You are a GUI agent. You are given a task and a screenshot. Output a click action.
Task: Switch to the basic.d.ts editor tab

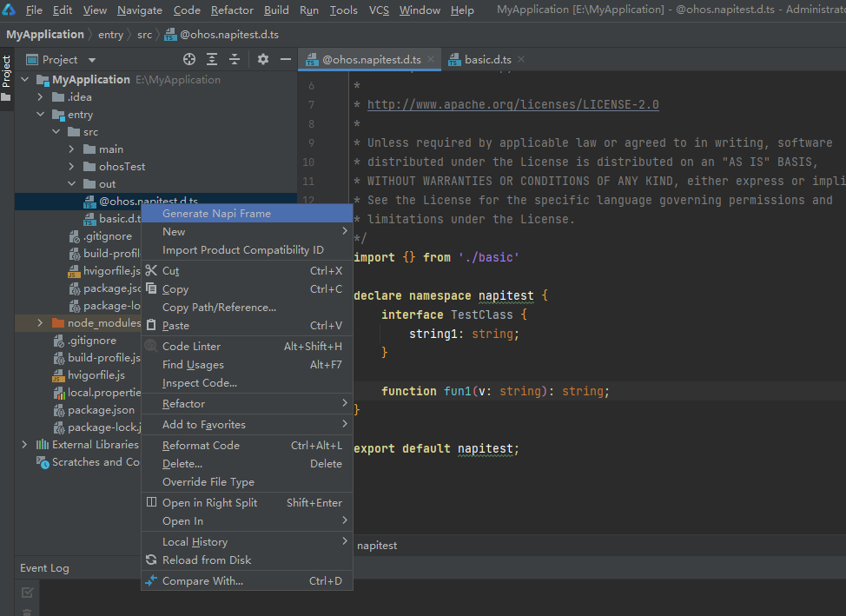click(x=487, y=59)
